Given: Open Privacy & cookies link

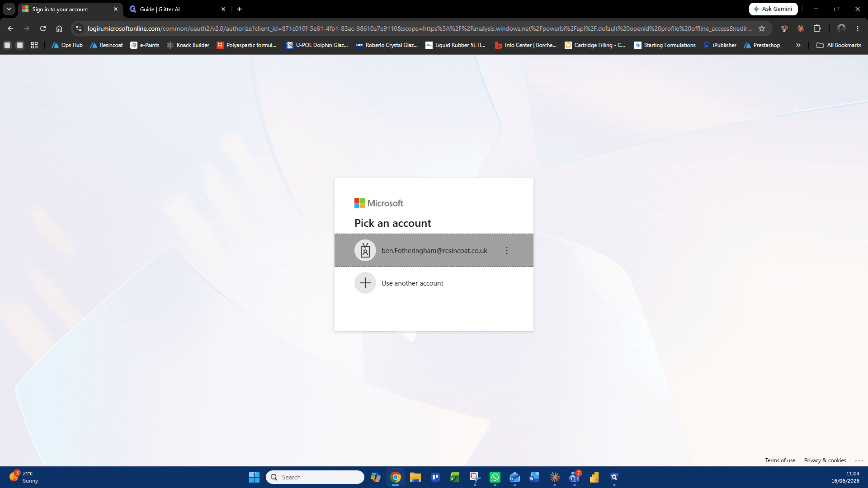Looking at the screenshot, I should (x=825, y=460).
